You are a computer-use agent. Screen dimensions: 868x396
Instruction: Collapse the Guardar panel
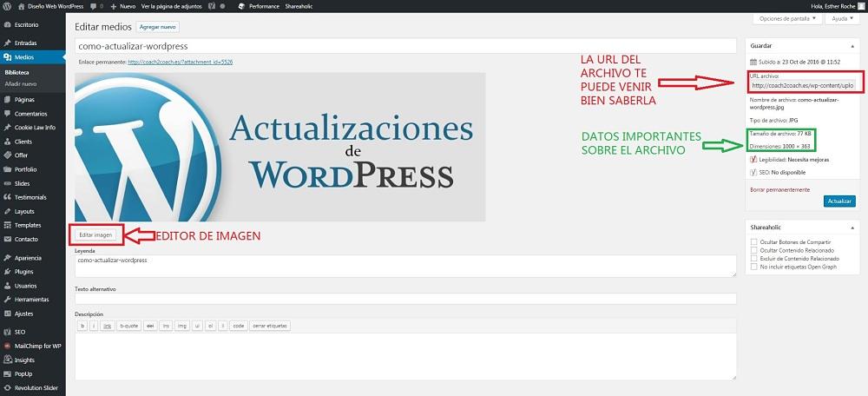coord(851,47)
